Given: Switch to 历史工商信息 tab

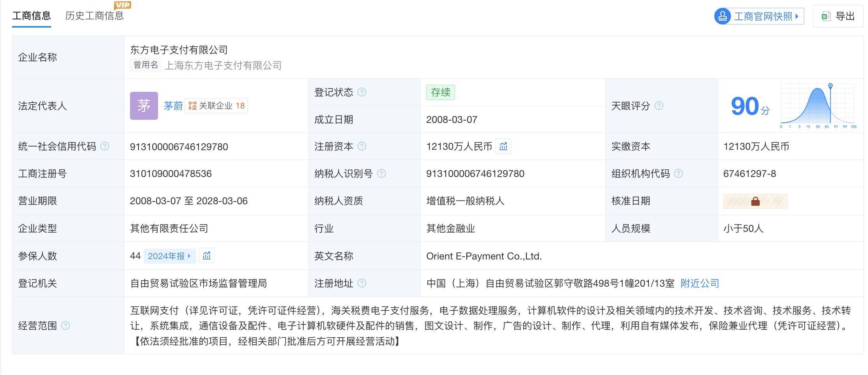Looking at the screenshot, I should click(94, 16).
